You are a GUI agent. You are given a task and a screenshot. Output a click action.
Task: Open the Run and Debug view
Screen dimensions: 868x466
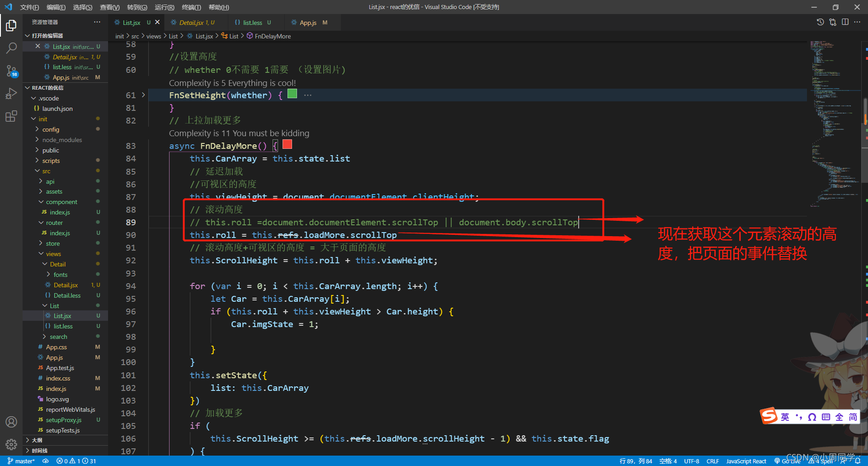(x=11, y=93)
